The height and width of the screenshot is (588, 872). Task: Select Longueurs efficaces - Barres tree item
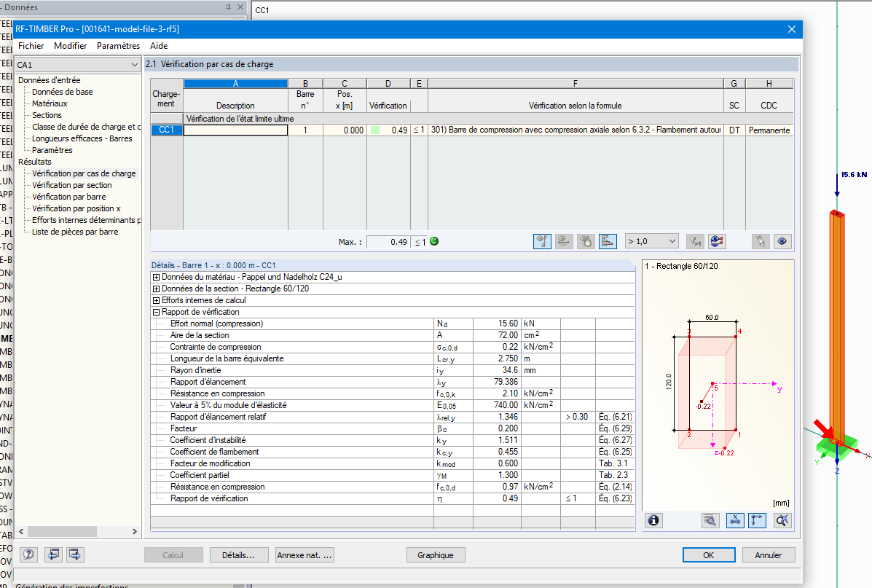pos(82,138)
